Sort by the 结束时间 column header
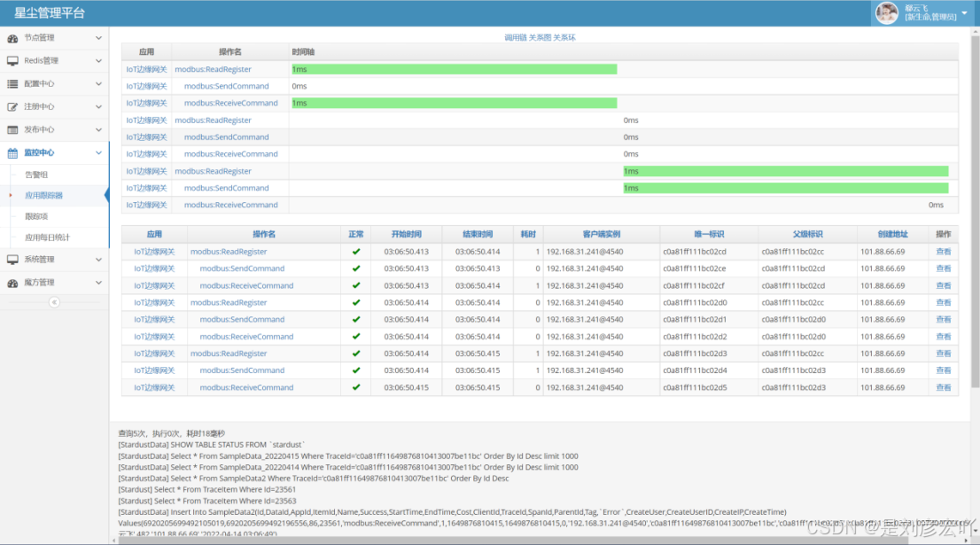The image size is (980, 545). pyautogui.click(x=478, y=234)
